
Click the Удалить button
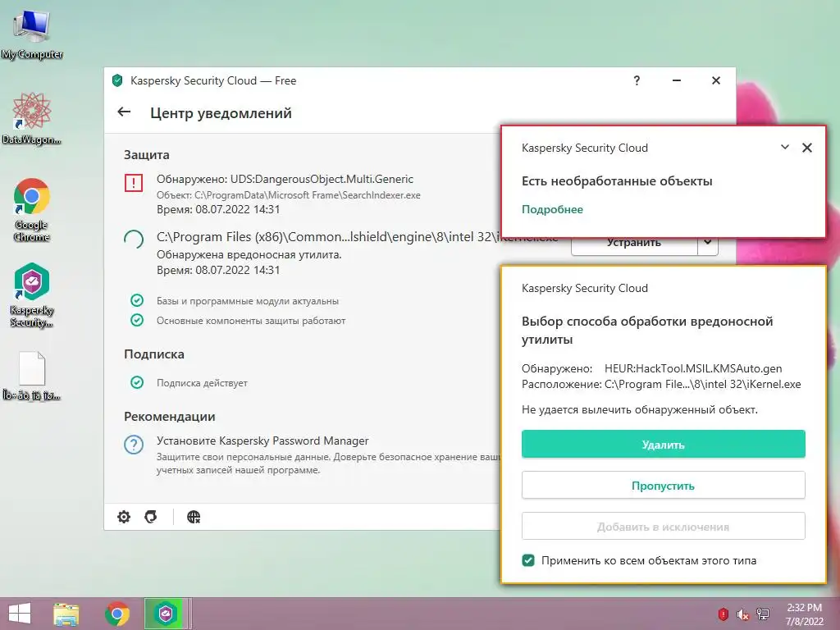(x=663, y=444)
